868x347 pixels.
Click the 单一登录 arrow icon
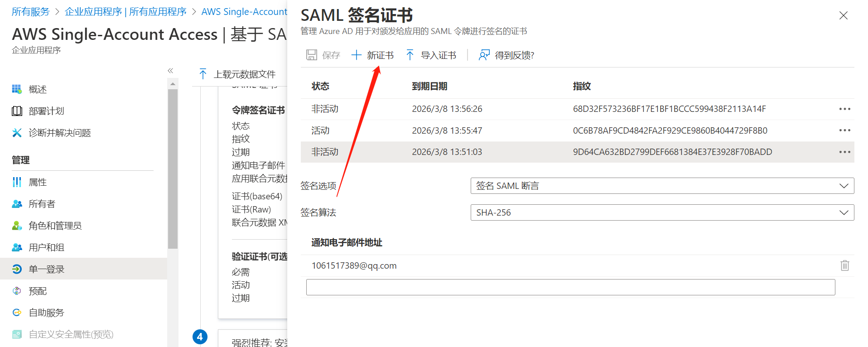pos(17,269)
